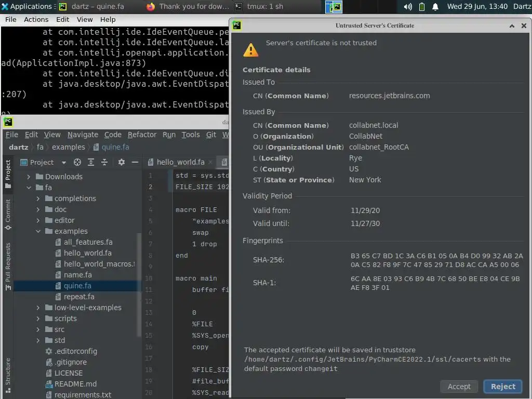Click Expand All icon in Project toolbar

coord(90,162)
